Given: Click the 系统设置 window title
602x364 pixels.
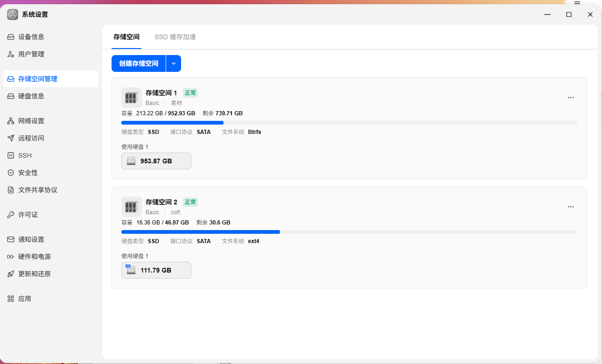Looking at the screenshot, I should click(x=35, y=14).
